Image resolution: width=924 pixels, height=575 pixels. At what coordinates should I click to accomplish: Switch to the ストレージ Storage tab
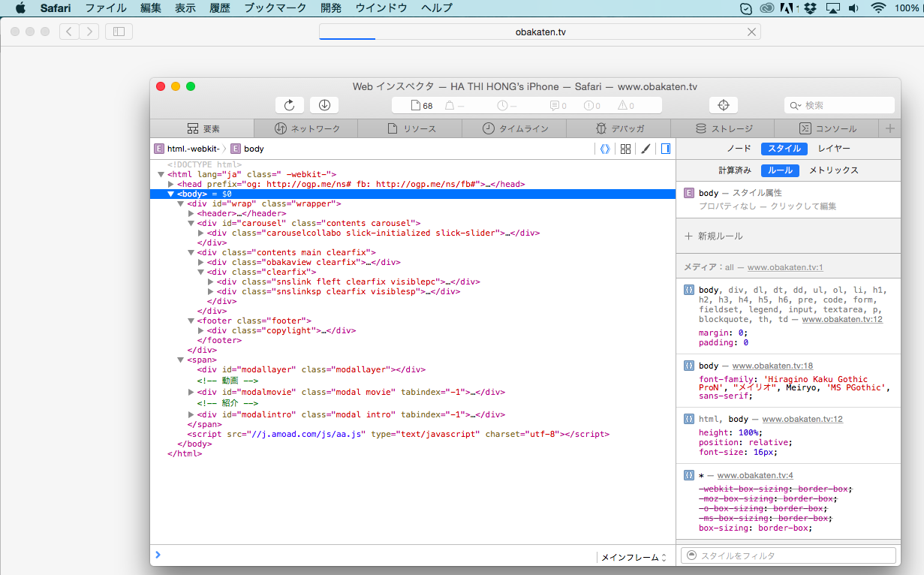coord(723,128)
